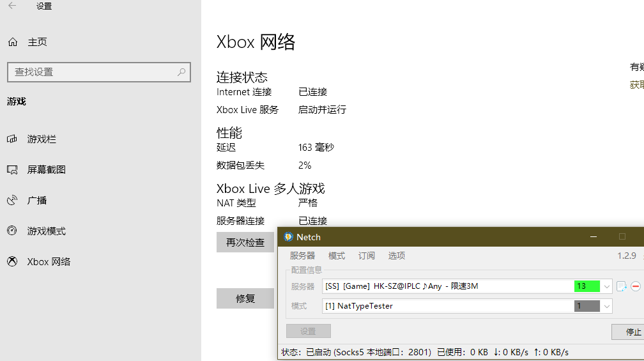Click the 游戏 section heading in sidebar
Image resolution: width=644 pixels, height=361 pixels.
click(17, 102)
